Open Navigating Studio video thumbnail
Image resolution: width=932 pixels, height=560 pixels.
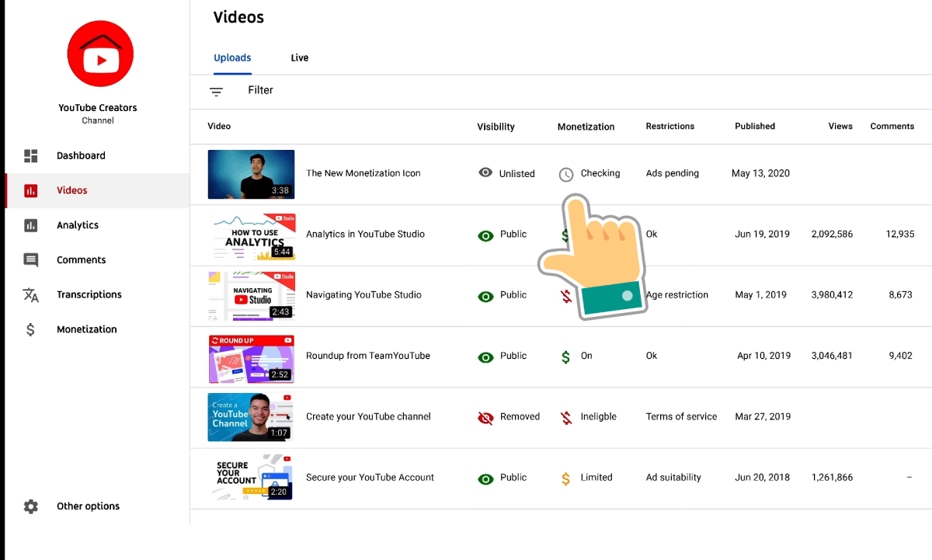[251, 296]
